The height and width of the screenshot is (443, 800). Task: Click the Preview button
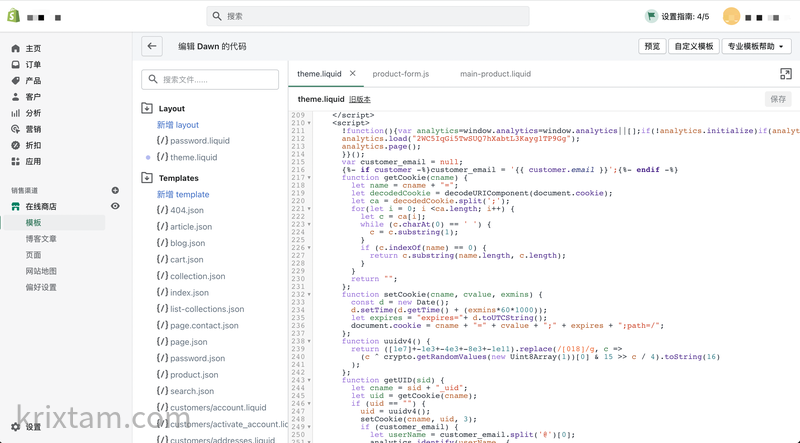pyautogui.click(x=652, y=46)
